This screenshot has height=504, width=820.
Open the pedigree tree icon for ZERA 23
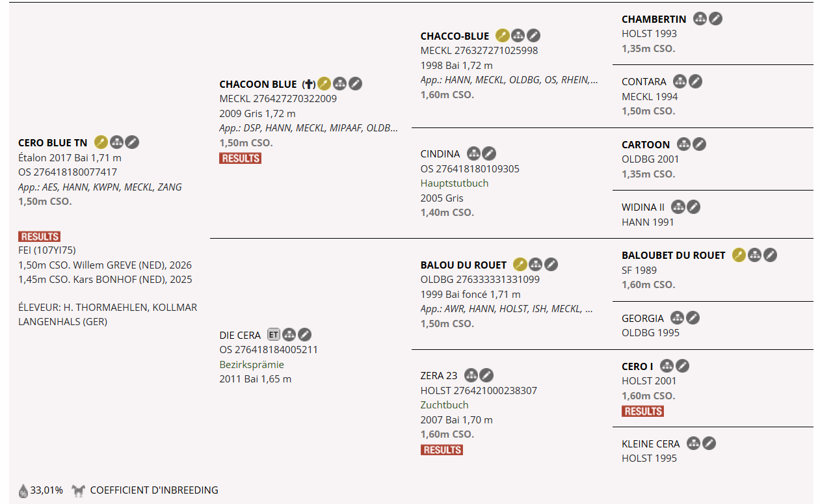tap(471, 375)
